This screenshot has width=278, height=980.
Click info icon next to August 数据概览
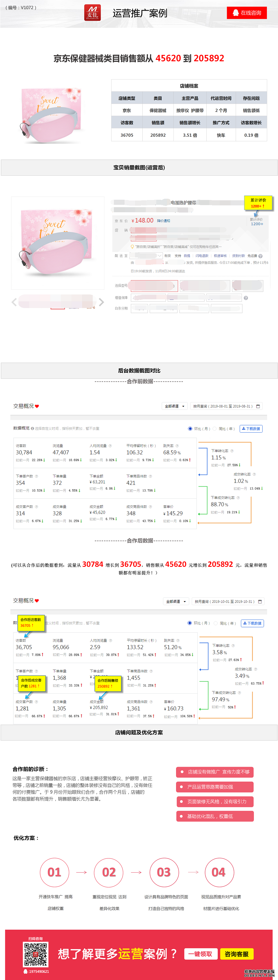coord(32,428)
